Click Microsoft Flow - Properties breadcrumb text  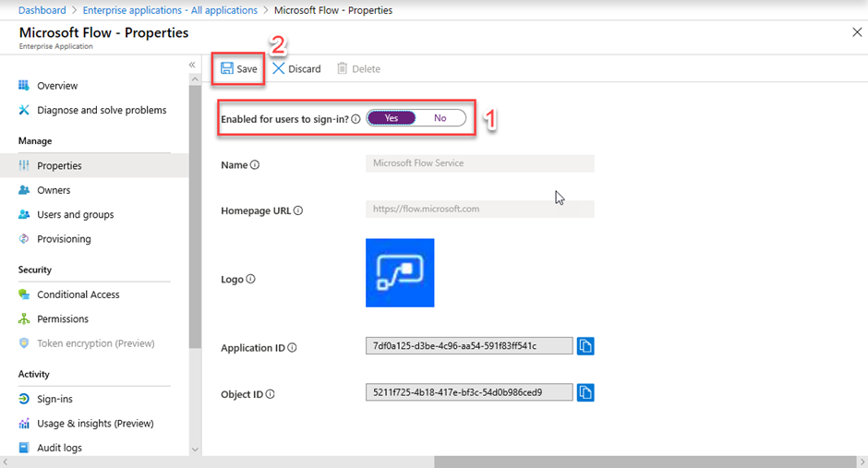pos(333,10)
